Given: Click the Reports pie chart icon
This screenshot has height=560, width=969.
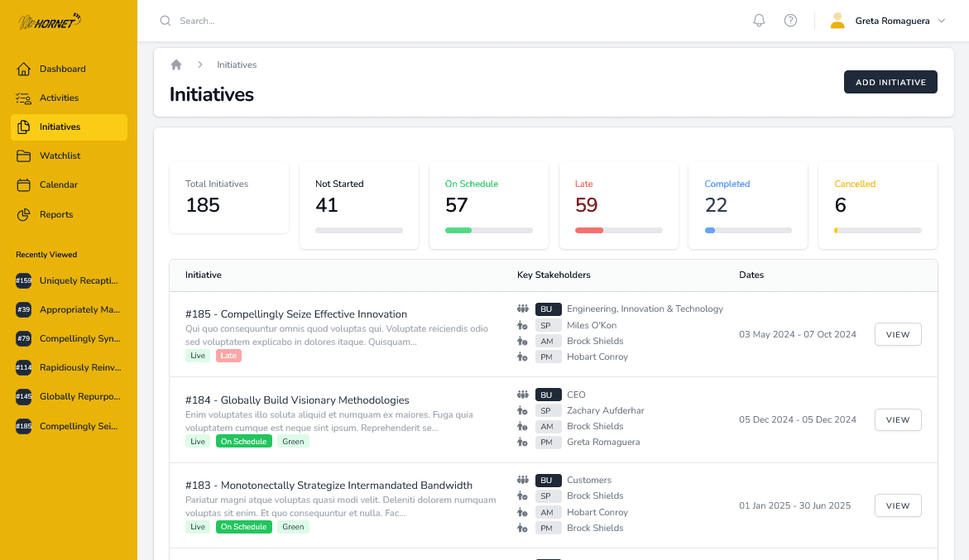Looking at the screenshot, I should 24,214.
